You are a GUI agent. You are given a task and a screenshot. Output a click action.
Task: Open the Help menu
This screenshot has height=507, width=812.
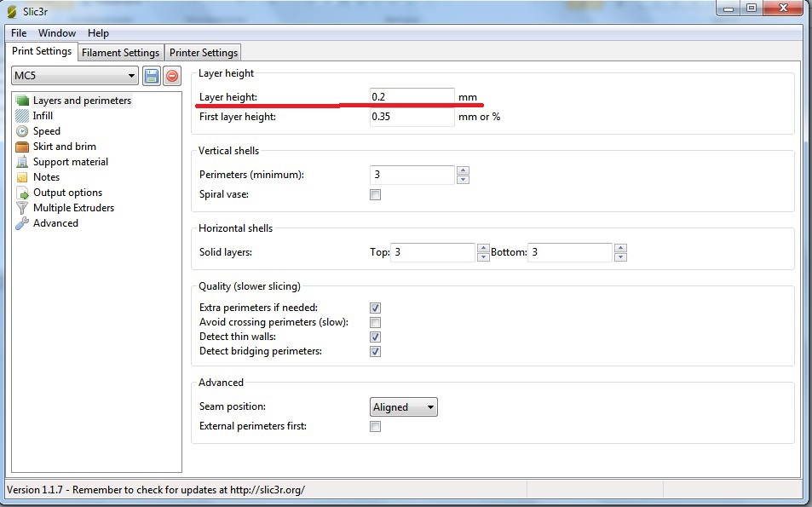pos(98,33)
